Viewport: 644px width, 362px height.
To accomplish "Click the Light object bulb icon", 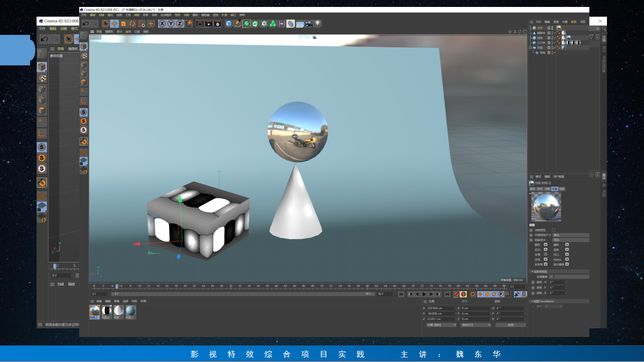I will coord(318,23).
